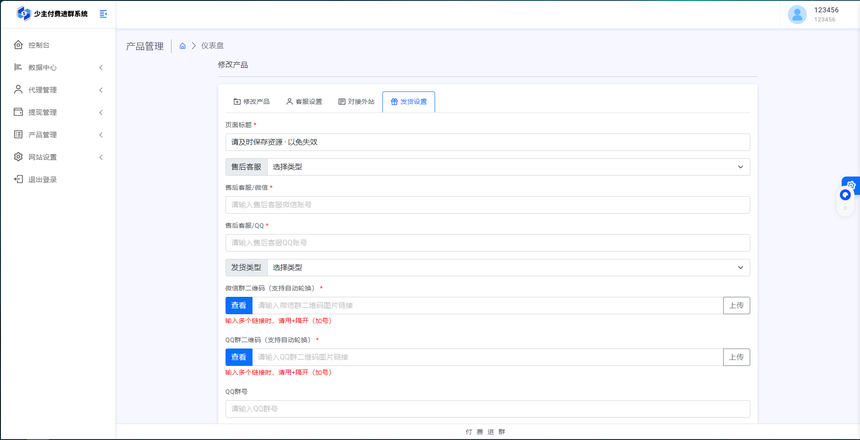
Task: Open the 售后客服 type dropdown
Action: tap(508, 167)
